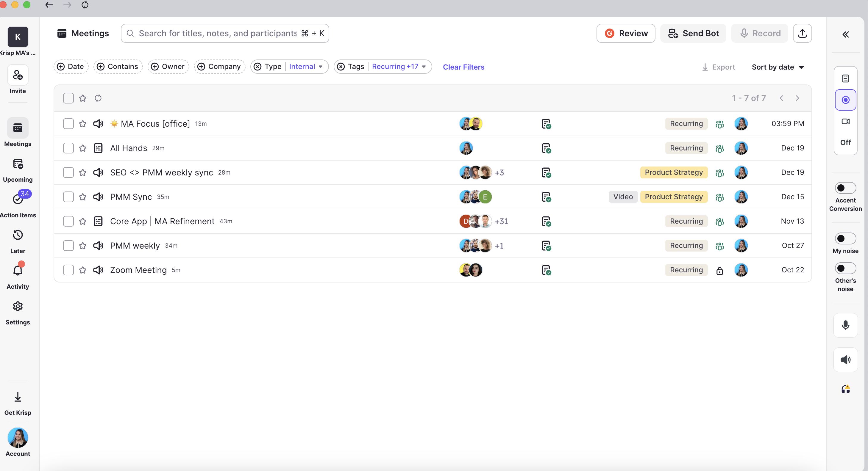Tick the select-all checkbox in list header

click(x=68, y=98)
